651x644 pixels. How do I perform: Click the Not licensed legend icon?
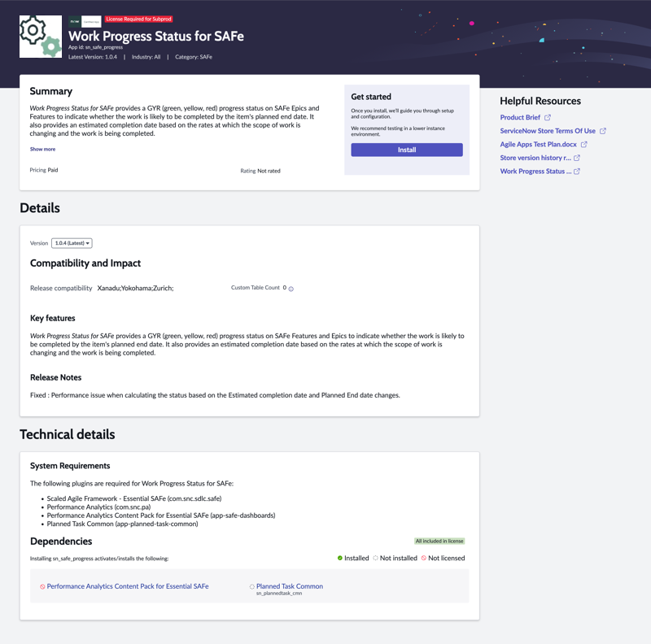(423, 558)
